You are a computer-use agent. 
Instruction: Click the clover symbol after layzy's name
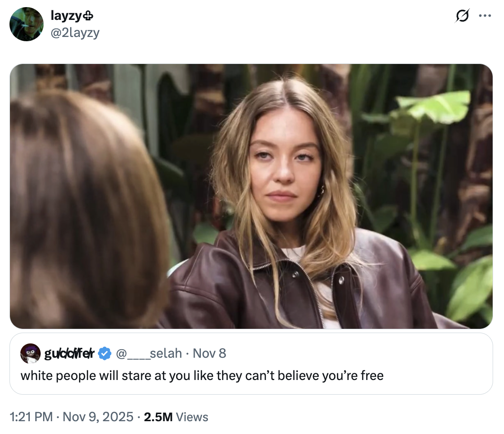click(x=87, y=15)
